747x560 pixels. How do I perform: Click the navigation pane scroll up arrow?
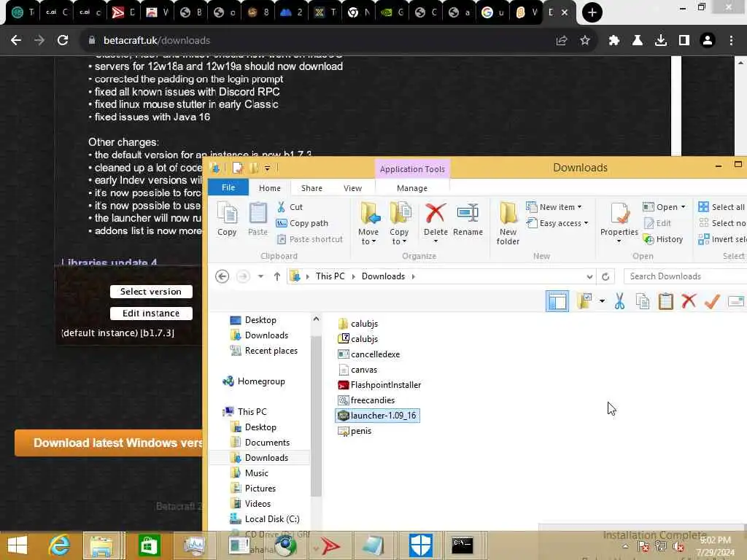click(316, 319)
